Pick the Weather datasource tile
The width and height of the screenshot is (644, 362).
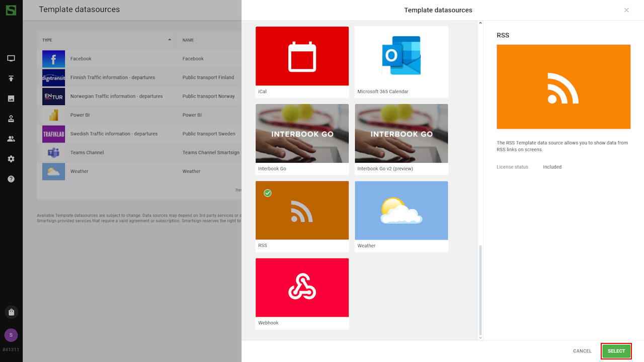(401, 216)
